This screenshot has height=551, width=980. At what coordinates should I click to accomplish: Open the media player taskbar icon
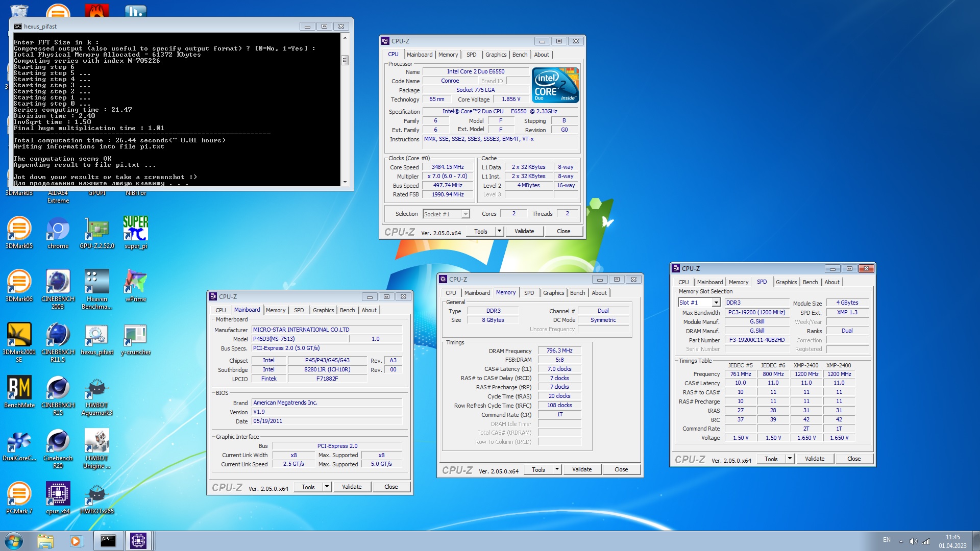coord(76,541)
